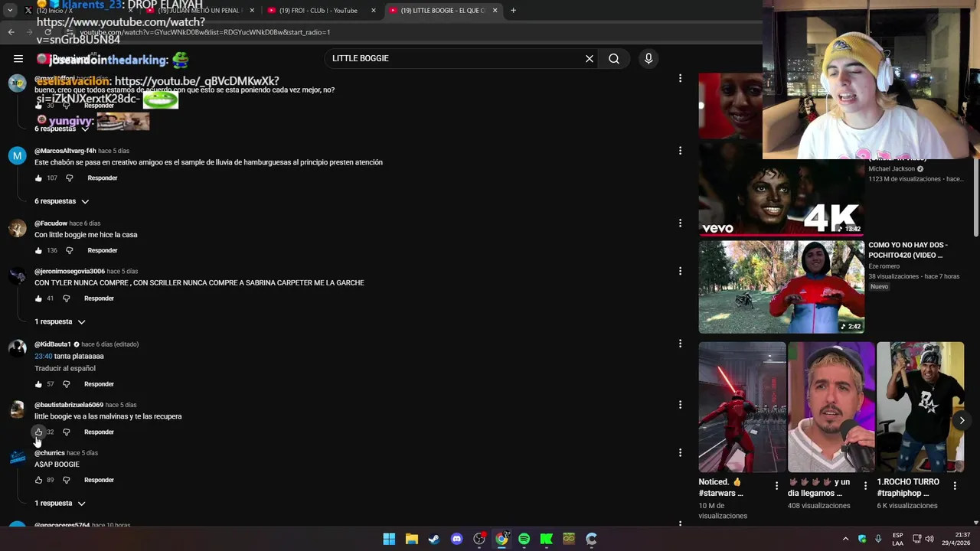Open options menu for @jeronimosegovia3006 comment

click(x=680, y=271)
